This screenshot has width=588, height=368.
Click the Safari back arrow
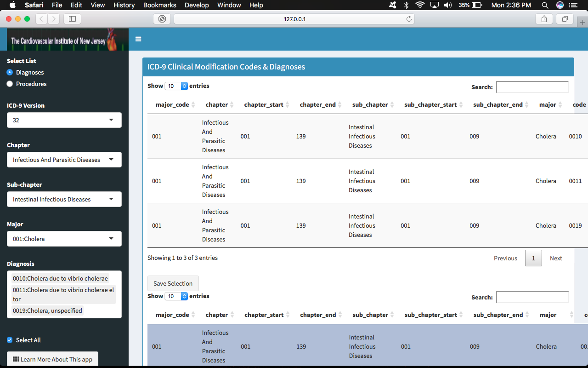click(41, 19)
